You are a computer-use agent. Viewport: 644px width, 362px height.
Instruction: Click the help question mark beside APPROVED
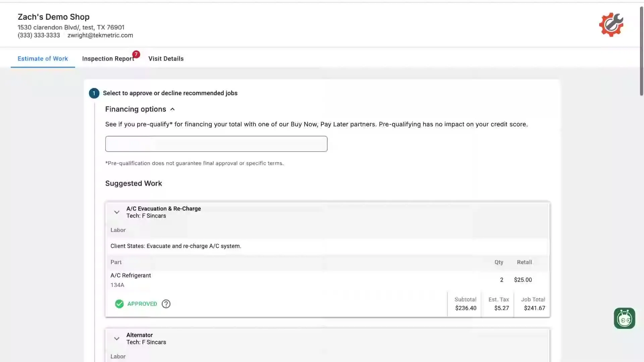166,304
